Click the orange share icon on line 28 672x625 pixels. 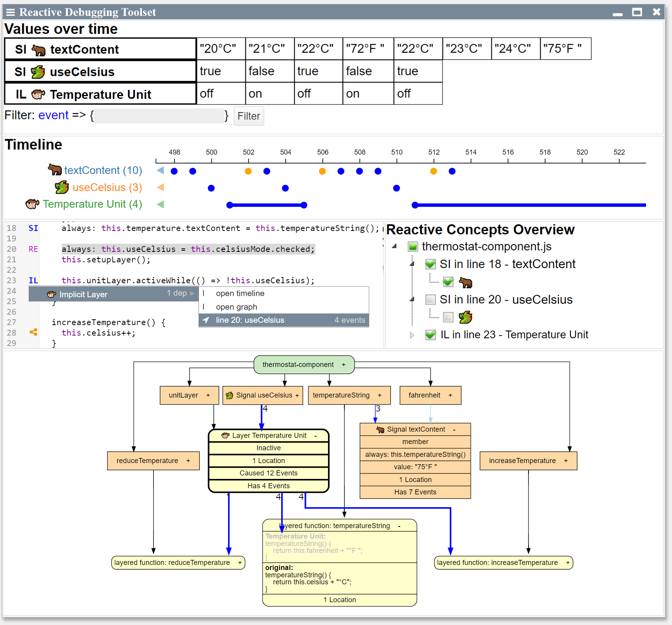pos(33,332)
